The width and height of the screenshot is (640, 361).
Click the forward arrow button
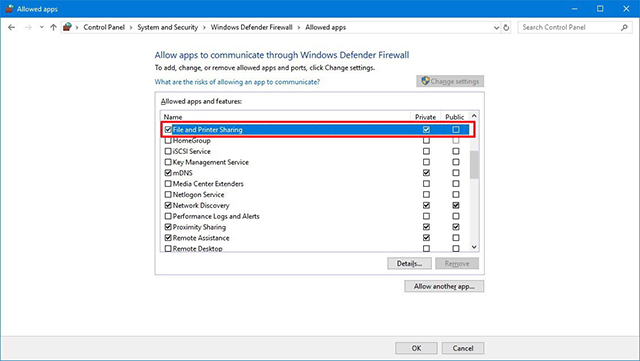(x=28, y=27)
